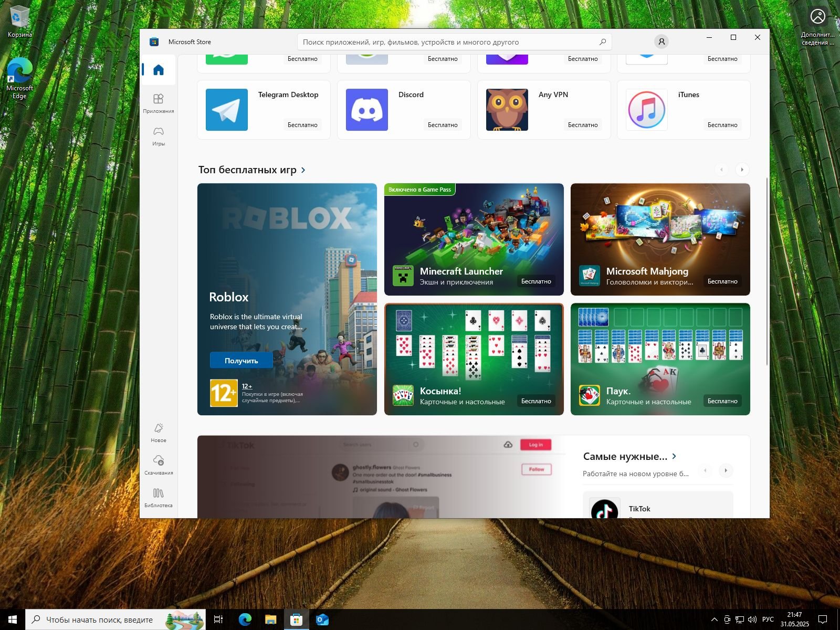
Task: Click Включено в Game Pass badge
Action: pos(419,190)
